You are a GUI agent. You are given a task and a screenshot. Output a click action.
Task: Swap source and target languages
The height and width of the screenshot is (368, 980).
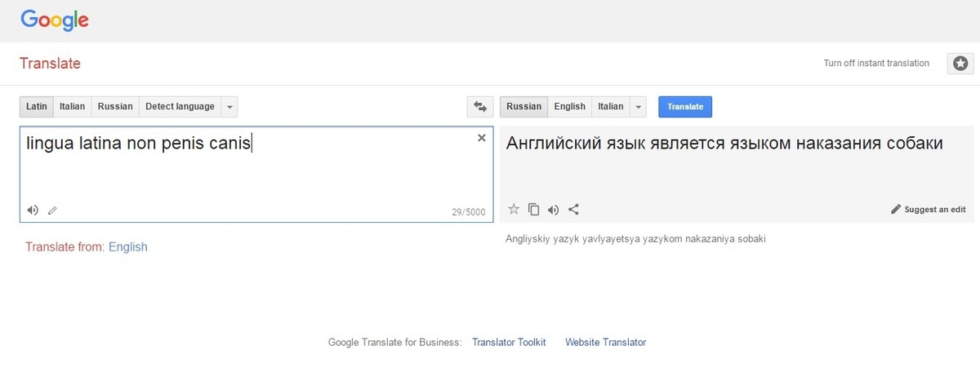click(x=480, y=107)
